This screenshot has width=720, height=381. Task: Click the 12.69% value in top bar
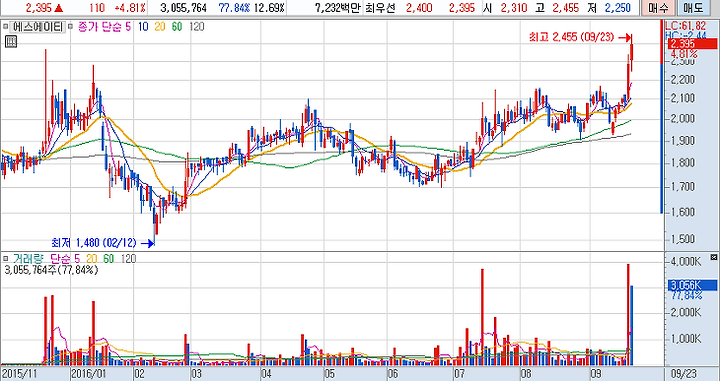point(269,8)
